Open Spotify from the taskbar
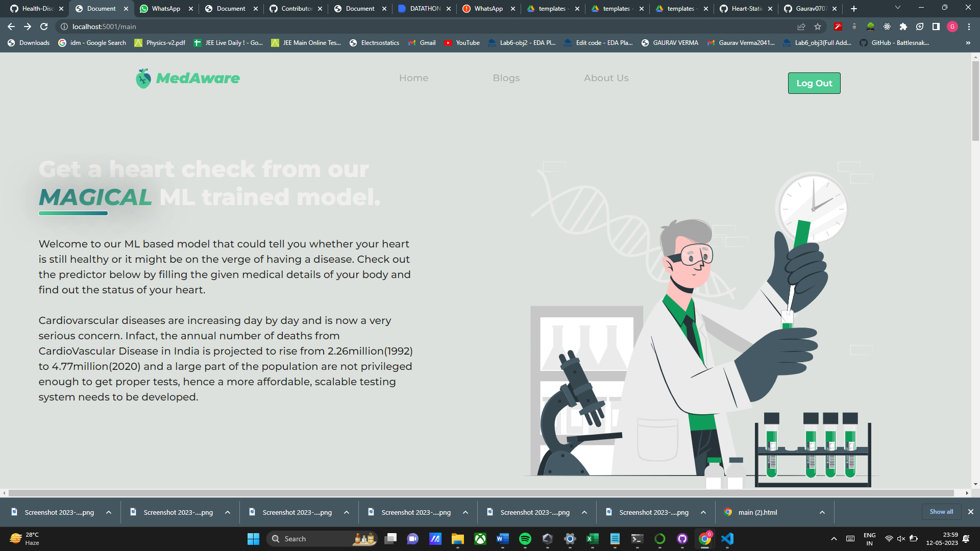Screen dimensions: 980x551 click(525, 538)
